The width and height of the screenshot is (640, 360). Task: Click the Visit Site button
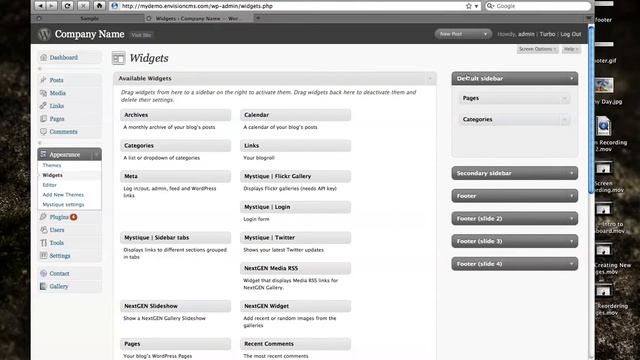coord(141,35)
